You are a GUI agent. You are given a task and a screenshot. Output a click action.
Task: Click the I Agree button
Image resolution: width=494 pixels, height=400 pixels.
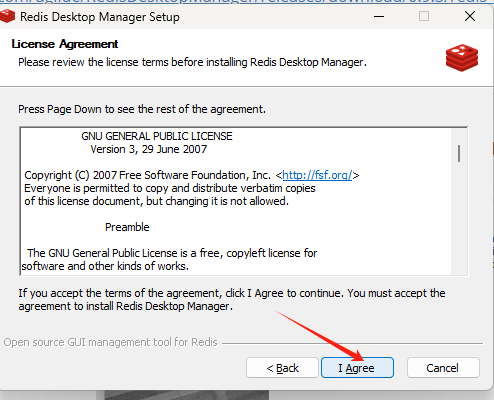click(x=357, y=368)
